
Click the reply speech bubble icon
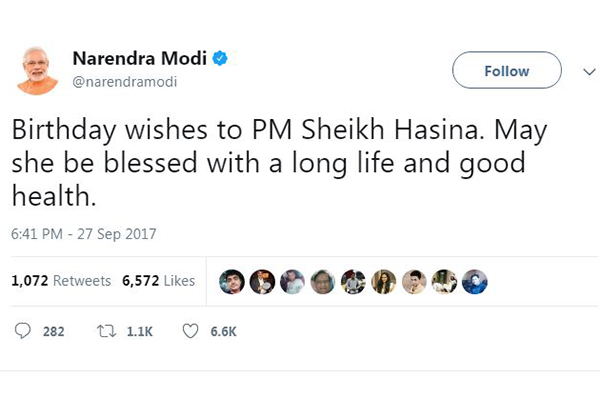(23, 331)
